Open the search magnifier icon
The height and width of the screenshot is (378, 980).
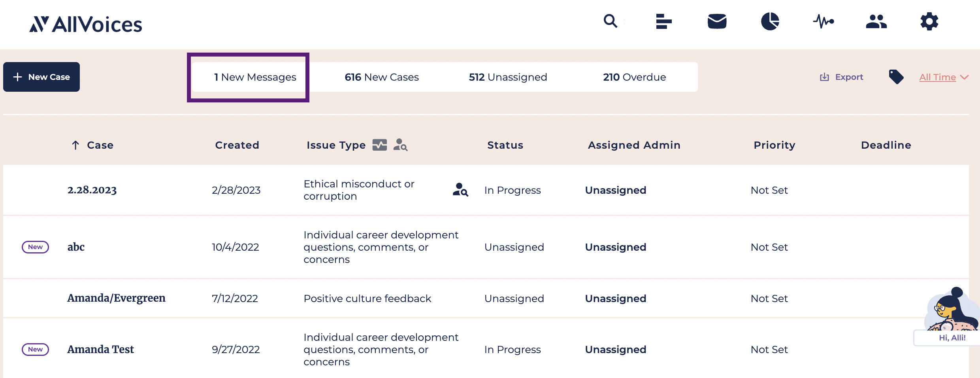coord(610,21)
